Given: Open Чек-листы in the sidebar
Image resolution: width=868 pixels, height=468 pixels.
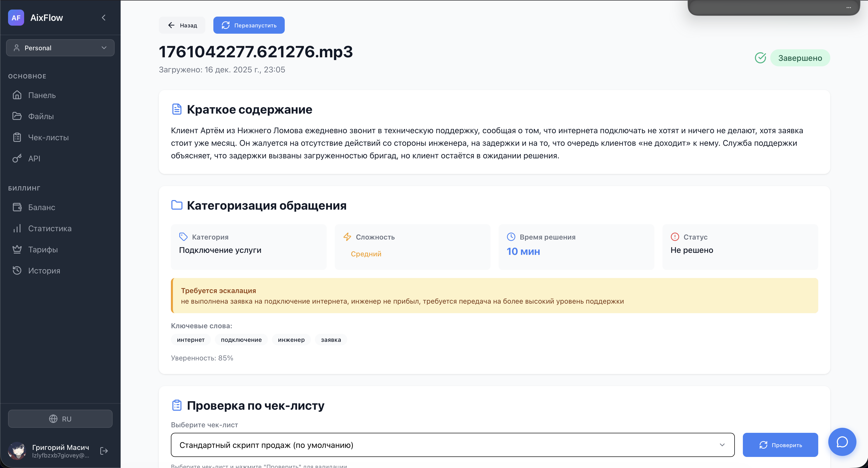Looking at the screenshot, I should tap(48, 137).
